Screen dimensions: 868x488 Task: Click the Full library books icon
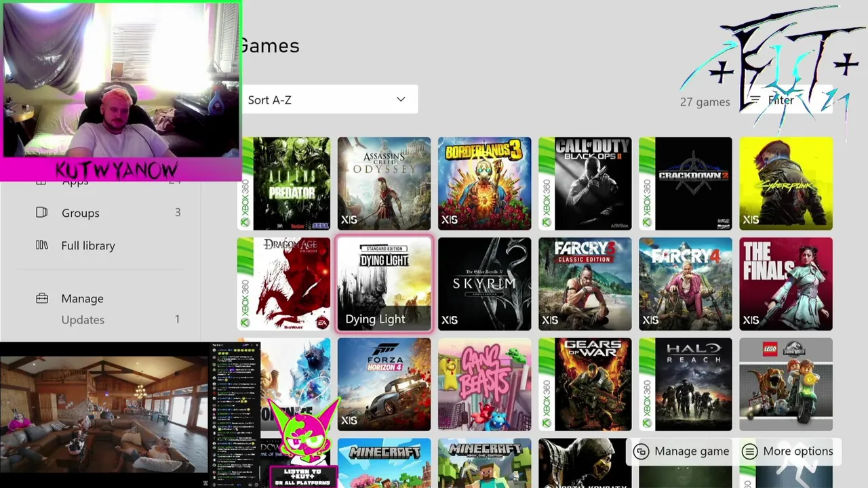(x=42, y=245)
